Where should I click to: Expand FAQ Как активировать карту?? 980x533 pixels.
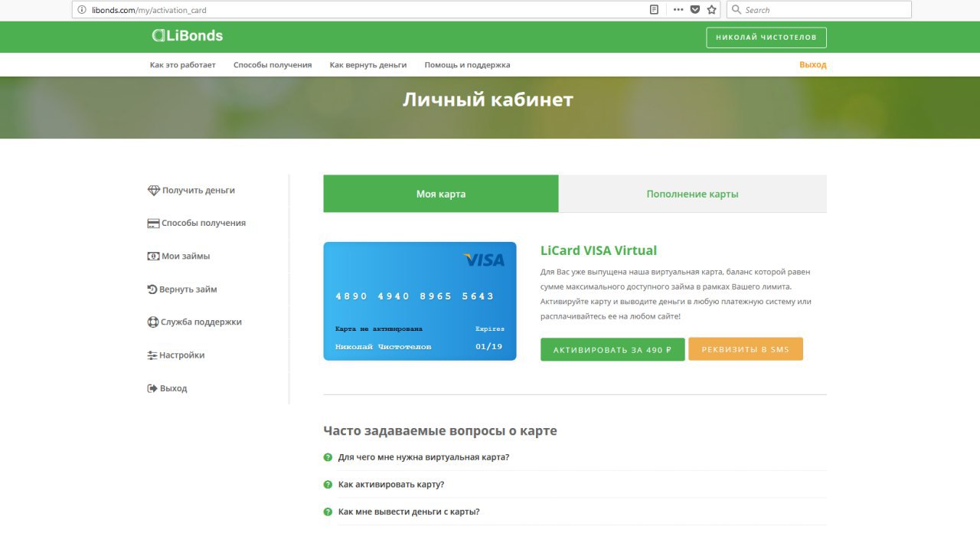tap(391, 485)
